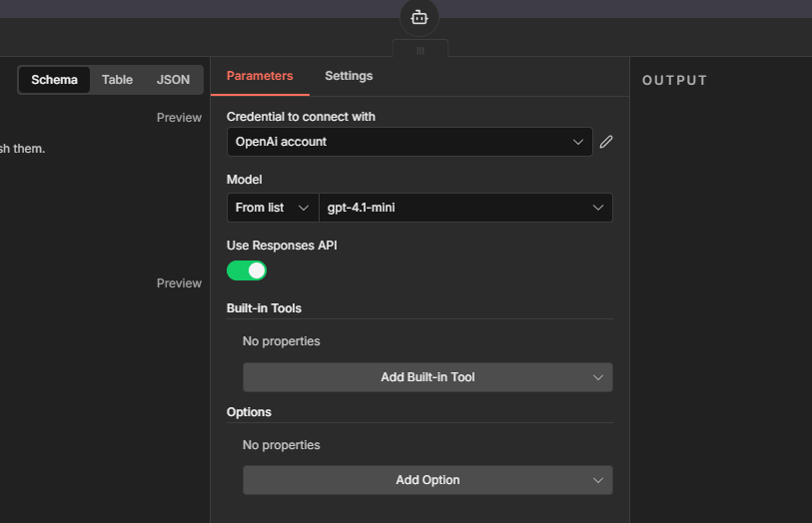Click the OUTPUT panel header
The image size is (812, 523).
pyautogui.click(x=674, y=81)
